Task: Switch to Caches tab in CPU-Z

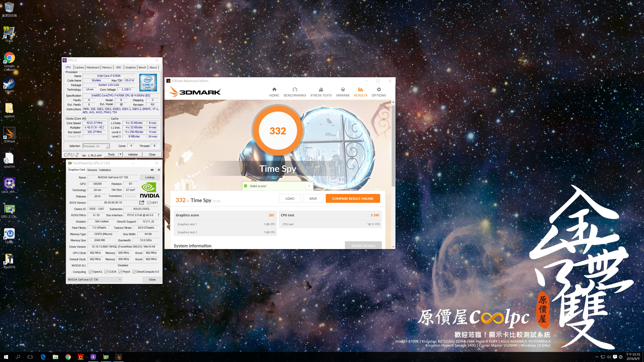Action: [79, 67]
